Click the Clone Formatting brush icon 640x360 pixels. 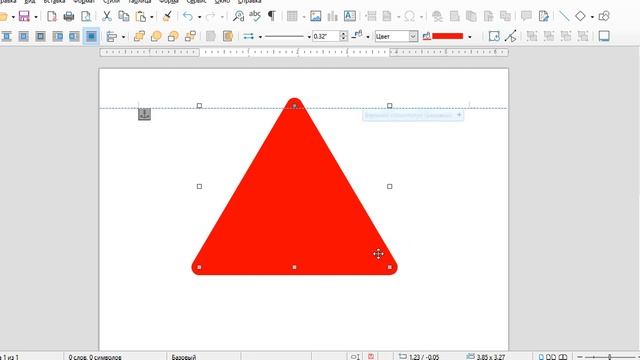click(x=167, y=16)
